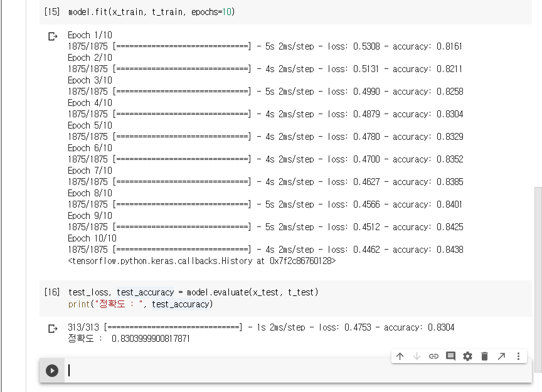Viewport: 542px width, 392px height.
Task: Open more cell actions menu
Action: pos(518,356)
